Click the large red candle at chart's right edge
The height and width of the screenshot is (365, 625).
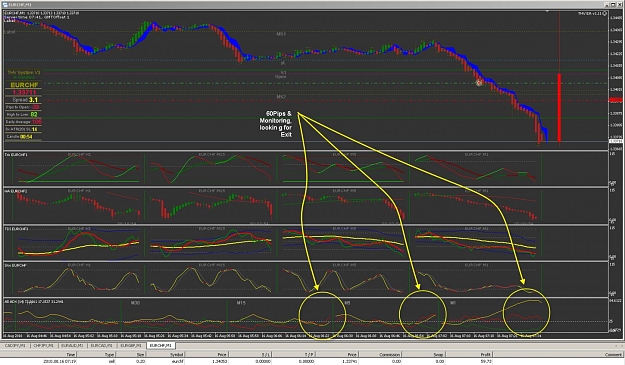click(x=559, y=108)
